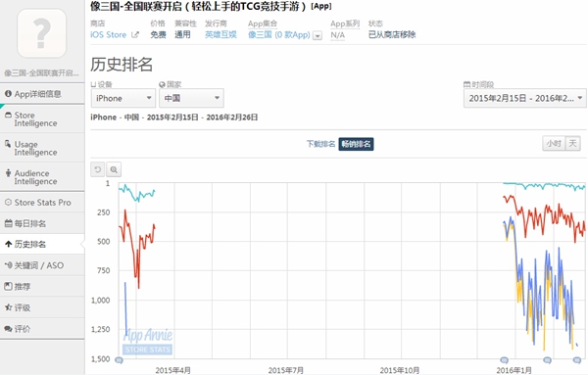Open 关键词 / ASO menu item
Viewport: 588px width, 375px height.
click(42, 265)
